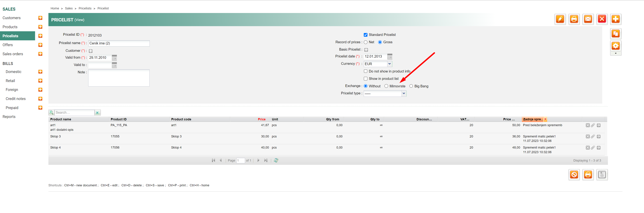Enable Show in product list checkbox
Screen dimensions: 644x213
coord(365,79)
